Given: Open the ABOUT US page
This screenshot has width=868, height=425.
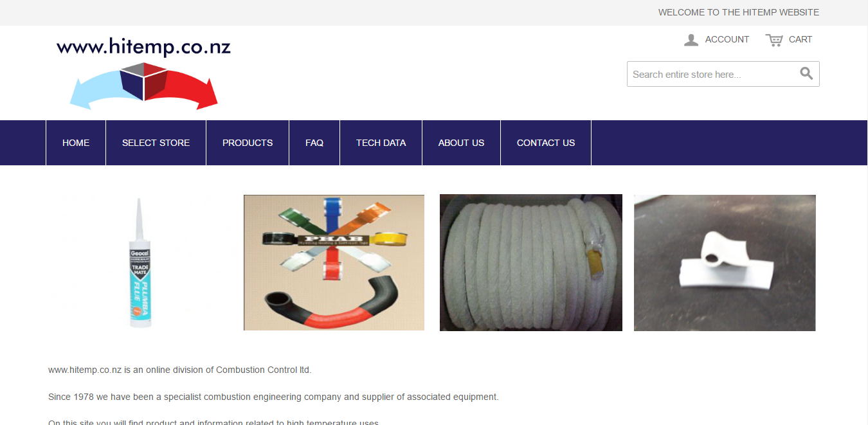Looking at the screenshot, I should [461, 143].
